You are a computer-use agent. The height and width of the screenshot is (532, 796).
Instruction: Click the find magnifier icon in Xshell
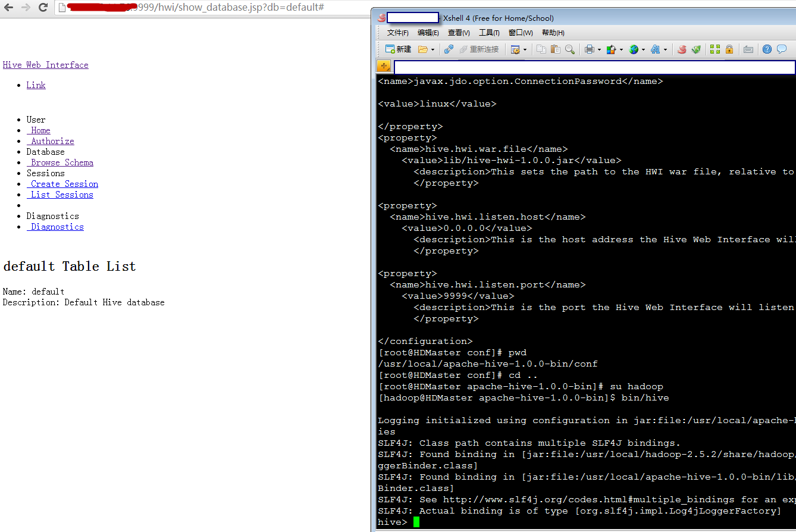[x=570, y=49]
